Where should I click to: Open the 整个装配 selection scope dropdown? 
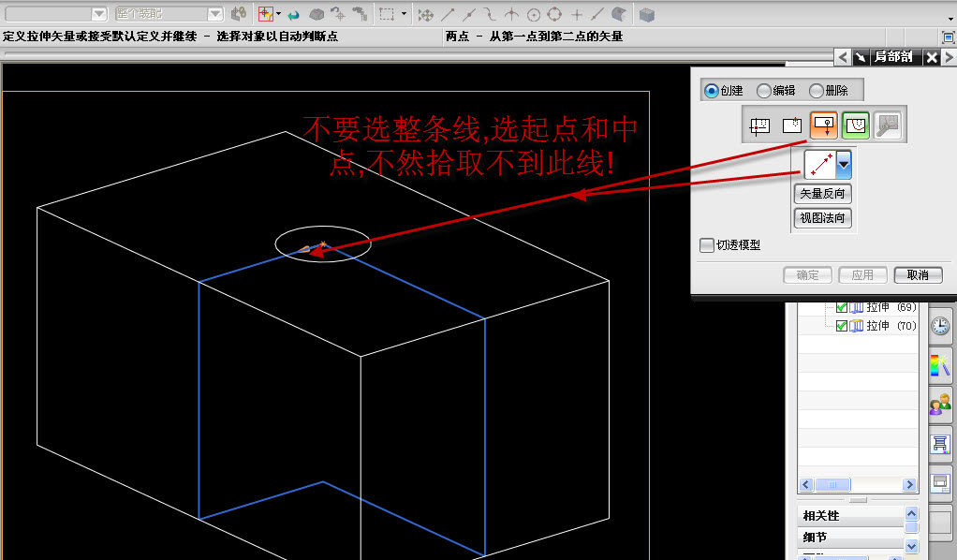[x=214, y=13]
